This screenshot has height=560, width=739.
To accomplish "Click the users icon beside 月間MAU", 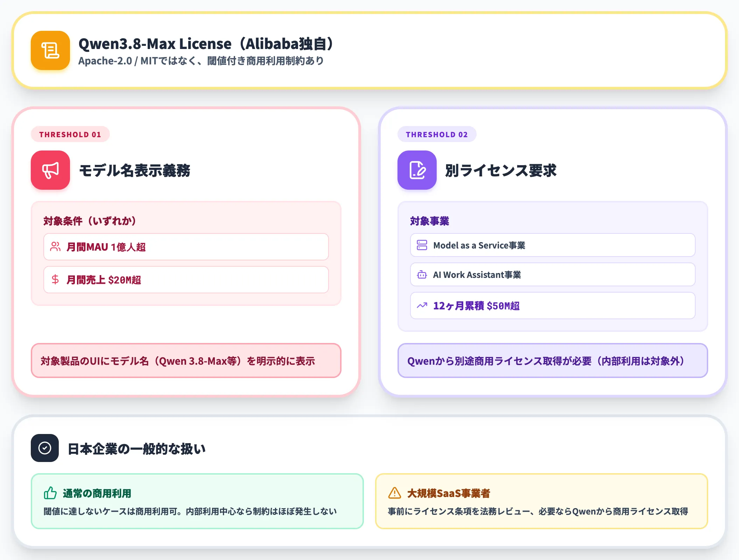I will click(55, 247).
